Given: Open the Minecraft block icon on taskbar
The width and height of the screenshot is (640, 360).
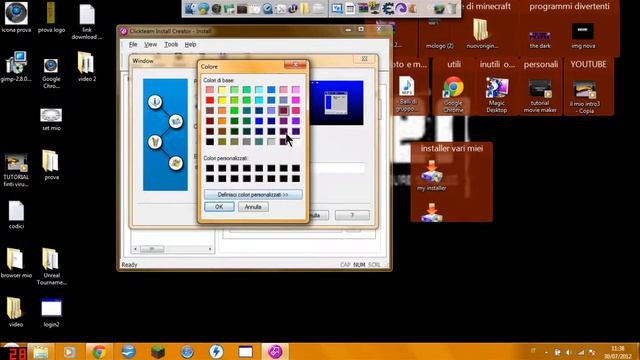Looking at the screenshot, I should tap(158, 351).
